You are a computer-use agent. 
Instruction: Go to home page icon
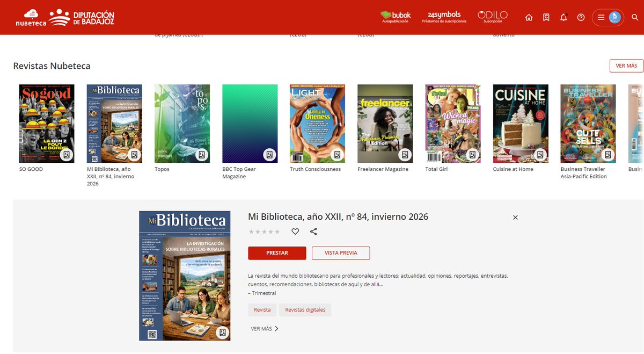tap(529, 17)
